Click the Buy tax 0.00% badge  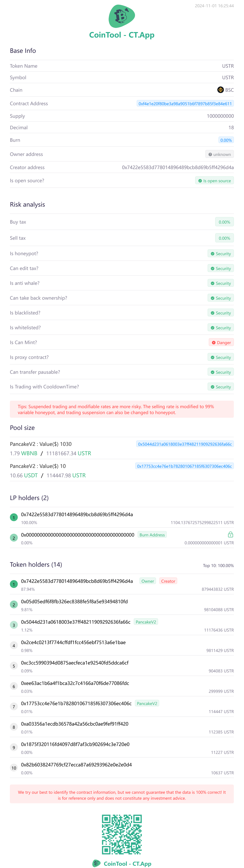click(x=224, y=222)
